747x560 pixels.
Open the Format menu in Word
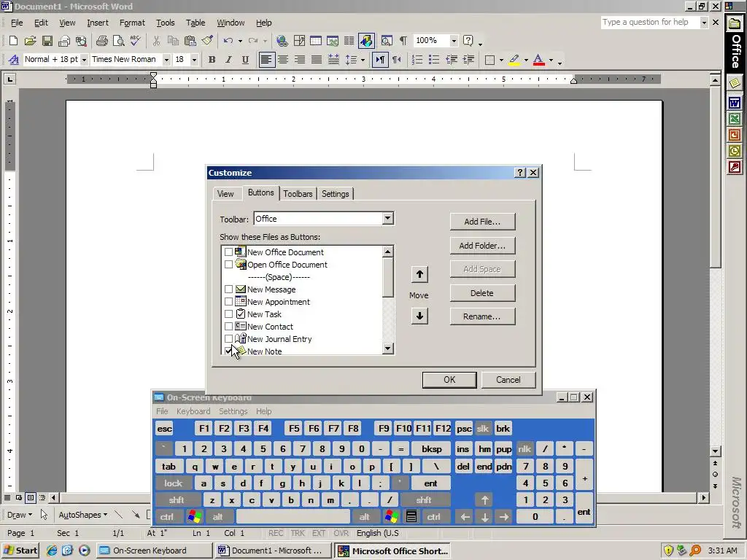coord(132,23)
